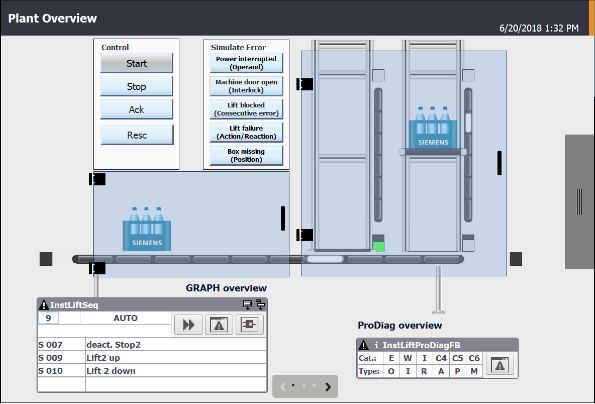595x404 pixels.
Task: Click type cell P in ProDiag overview
Action: 458,371
